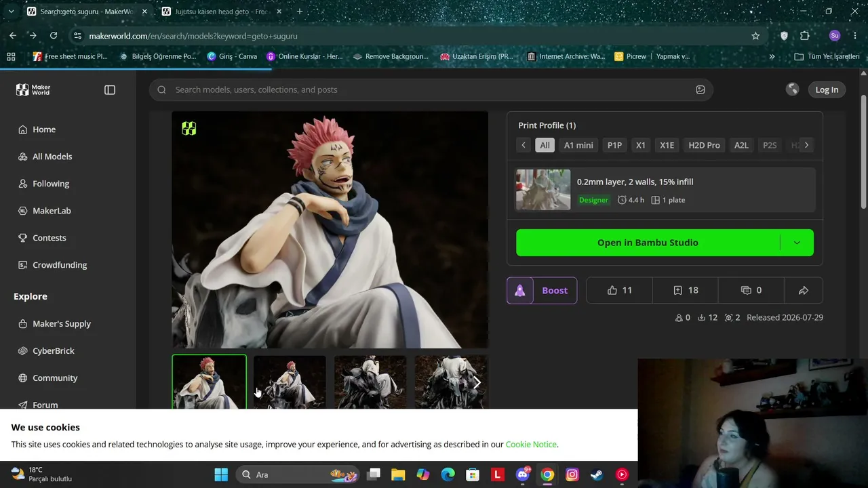Filter profiles by P2S

click(770, 145)
